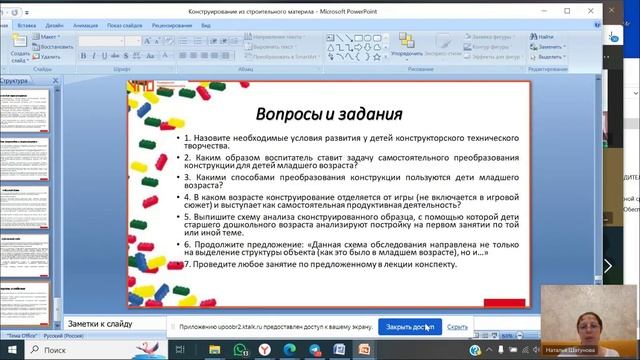Open the Quick Access Toolbar customize dropdown

tap(27, 13)
